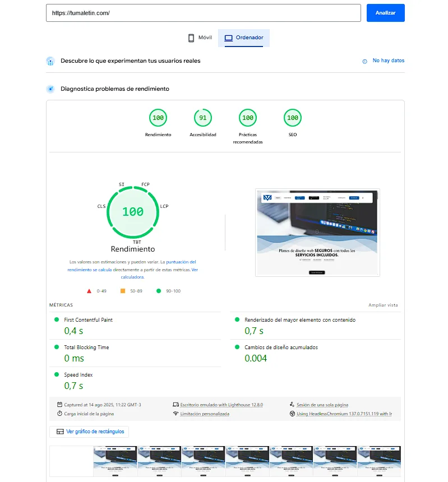Click the TBT label on the gauge
This screenshot has width=448, height=482.
tap(137, 242)
